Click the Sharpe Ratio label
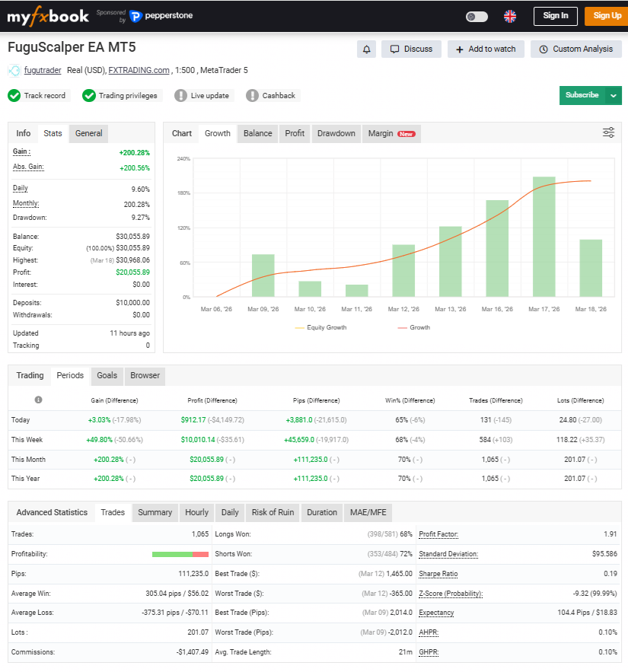628x672 pixels. coord(438,574)
